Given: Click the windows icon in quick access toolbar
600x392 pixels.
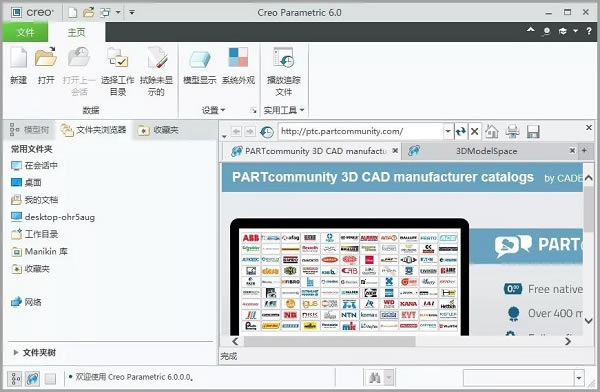Looking at the screenshot, I should (x=105, y=13).
